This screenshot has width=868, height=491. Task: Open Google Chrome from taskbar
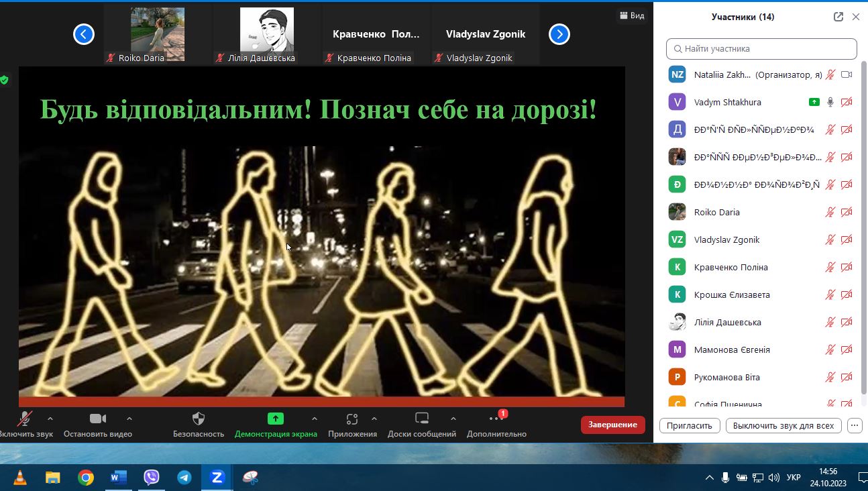[x=86, y=478]
